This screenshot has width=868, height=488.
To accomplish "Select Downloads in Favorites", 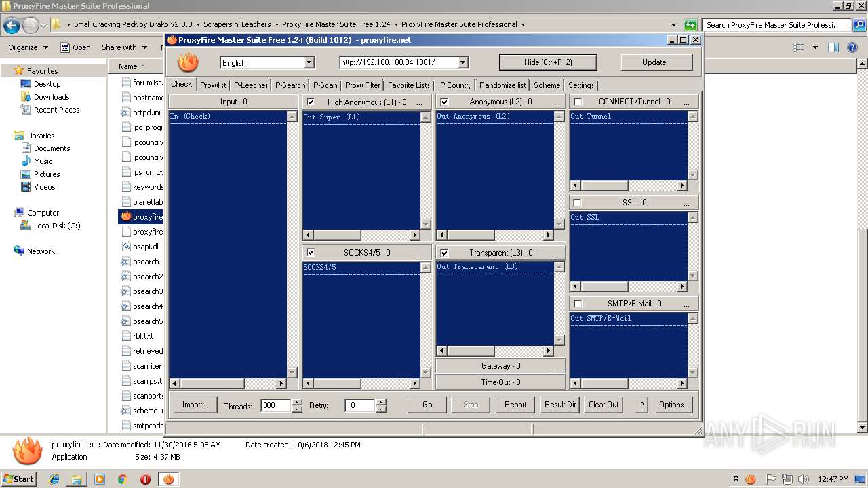I will point(52,97).
